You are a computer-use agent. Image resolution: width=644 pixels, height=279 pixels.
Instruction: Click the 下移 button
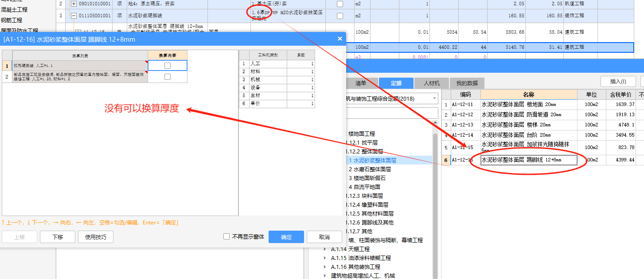click(x=58, y=237)
